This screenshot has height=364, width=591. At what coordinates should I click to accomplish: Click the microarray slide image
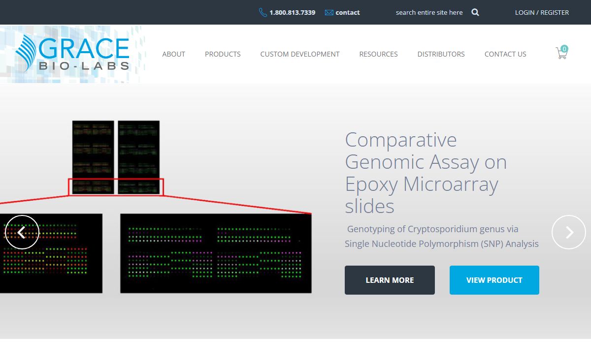click(x=156, y=207)
